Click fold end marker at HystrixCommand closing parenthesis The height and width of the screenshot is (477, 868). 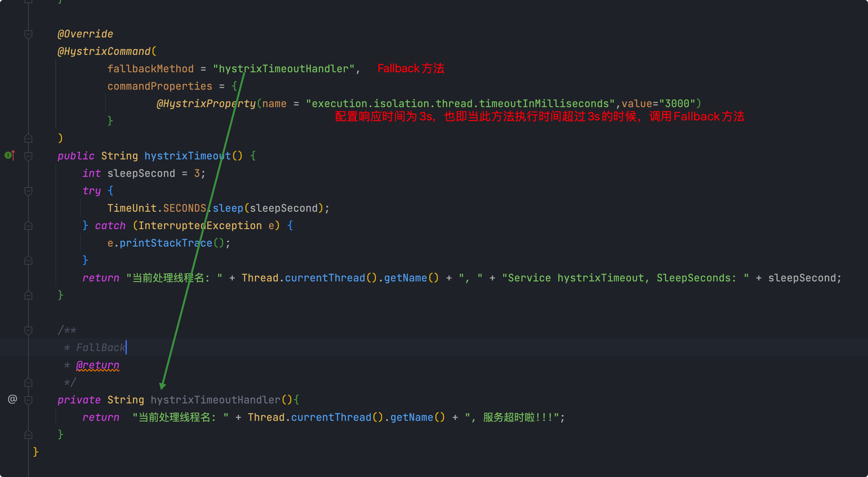[28, 138]
